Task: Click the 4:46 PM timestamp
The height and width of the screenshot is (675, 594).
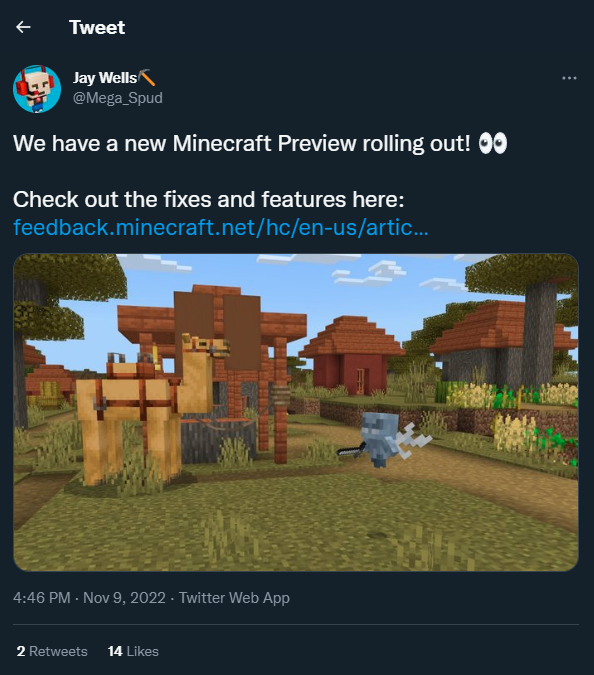Action: pos(42,598)
